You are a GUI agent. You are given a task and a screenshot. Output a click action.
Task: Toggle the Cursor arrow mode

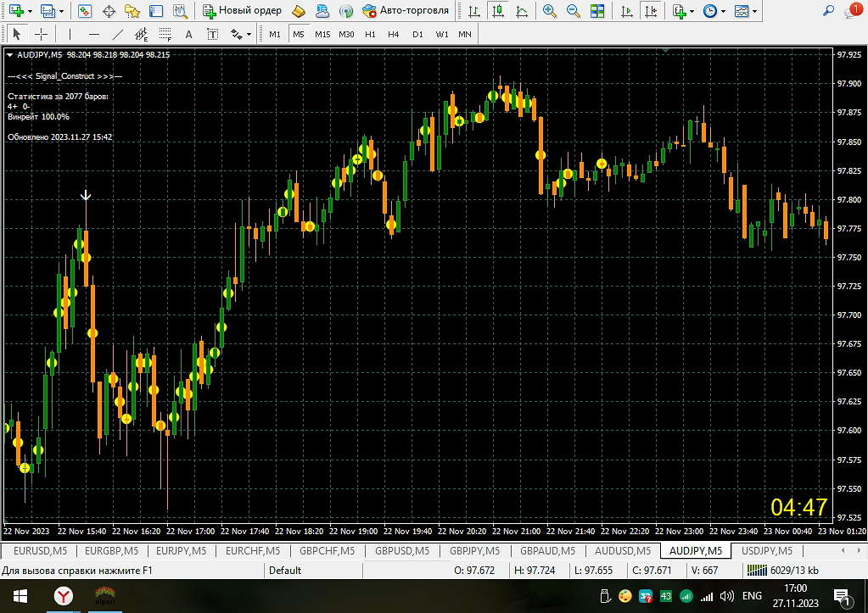[17, 34]
